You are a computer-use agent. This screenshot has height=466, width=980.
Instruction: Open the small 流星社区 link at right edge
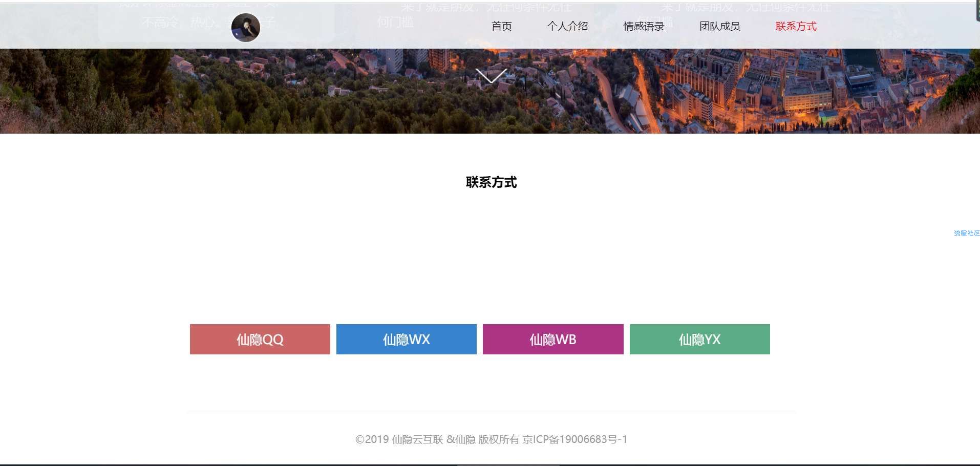(x=967, y=233)
